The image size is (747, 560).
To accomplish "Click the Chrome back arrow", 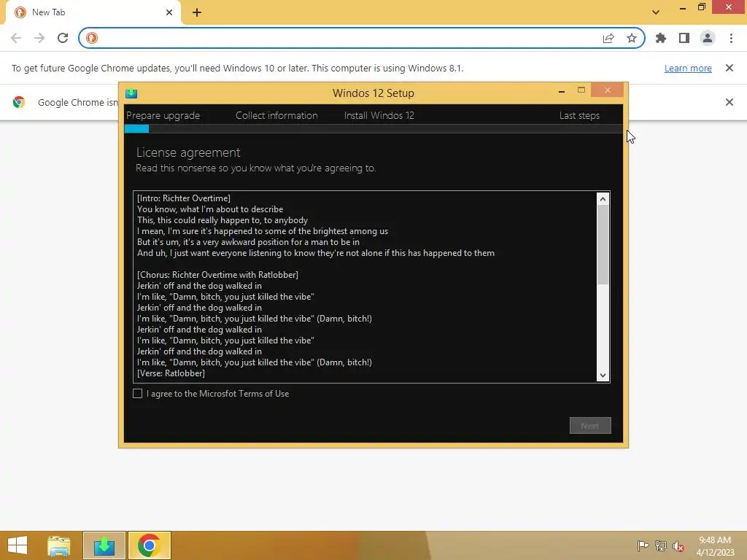I will click(16, 38).
